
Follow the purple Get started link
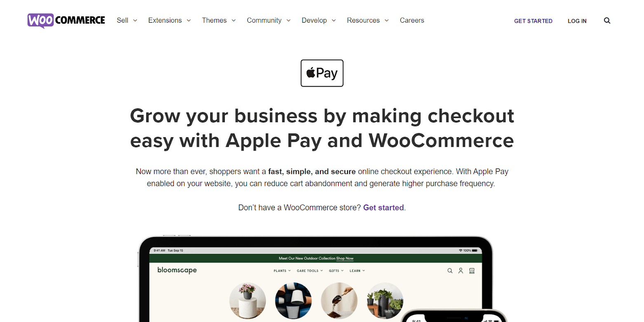(383, 207)
